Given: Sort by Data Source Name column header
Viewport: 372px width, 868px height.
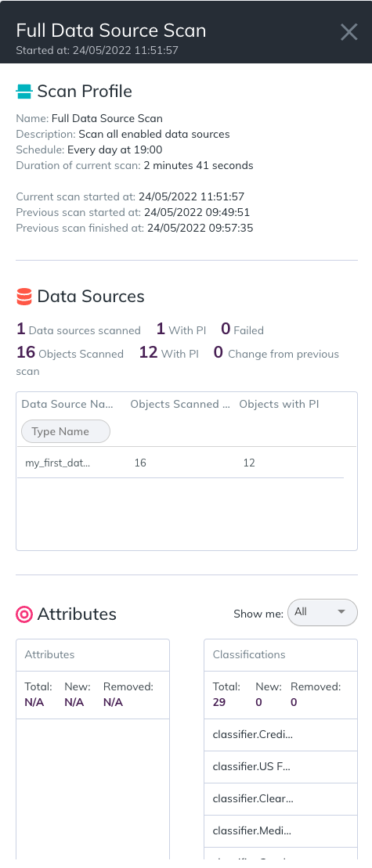Looking at the screenshot, I should click(67, 404).
